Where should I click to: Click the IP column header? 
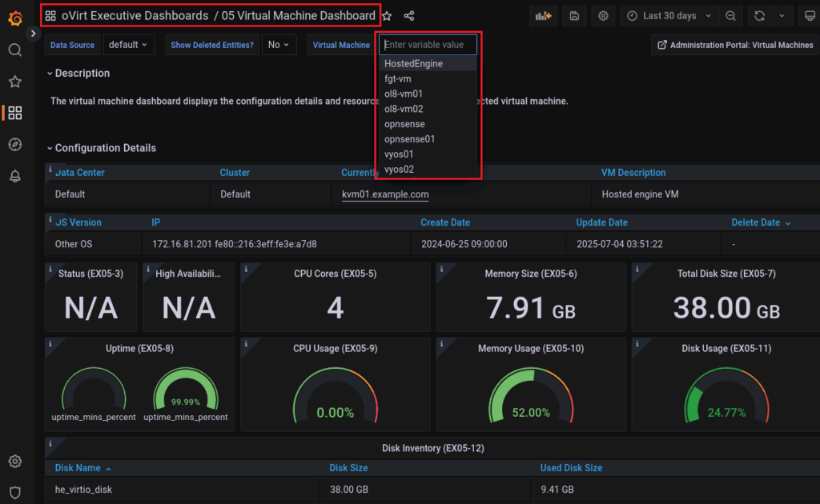point(156,222)
